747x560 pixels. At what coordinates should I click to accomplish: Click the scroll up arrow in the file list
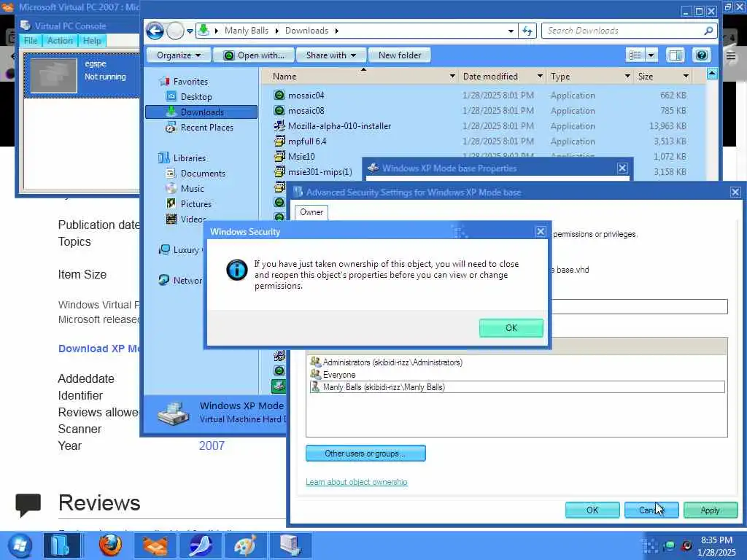[x=712, y=74]
